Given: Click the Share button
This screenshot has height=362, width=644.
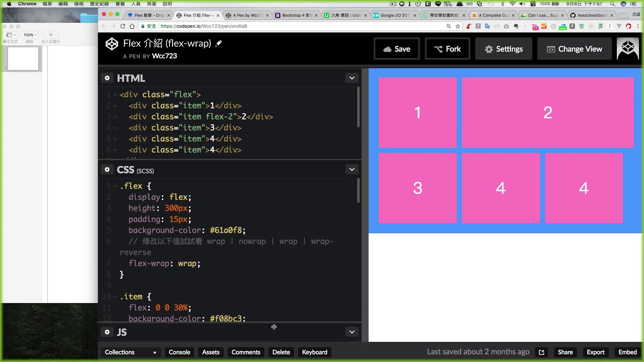Looking at the screenshot, I should 565,352.
